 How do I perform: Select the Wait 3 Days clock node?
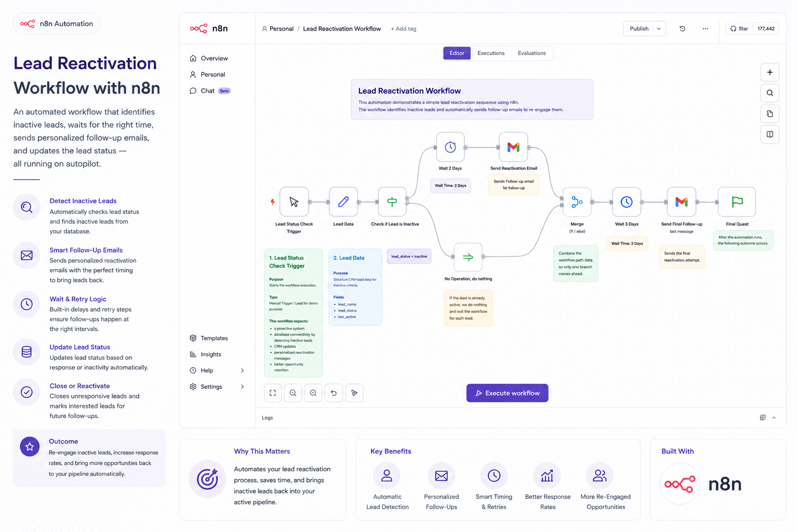pyautogui.click(x=627, y=202)
